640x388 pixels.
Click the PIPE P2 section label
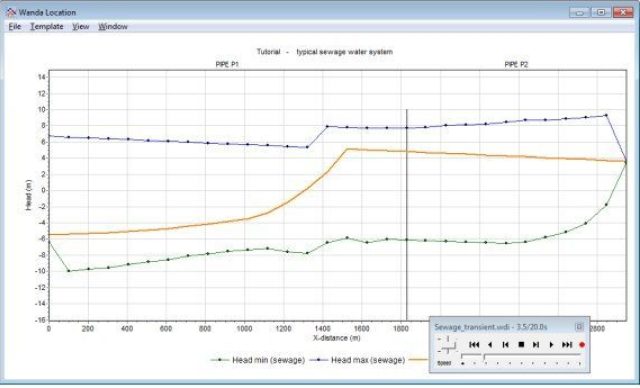tap(516, 64)
